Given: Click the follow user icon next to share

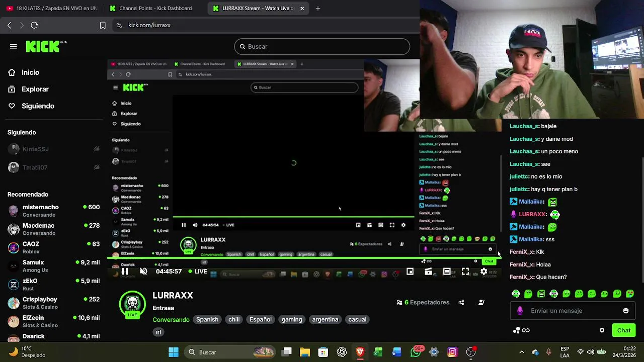Looking at the screenshot, I should pos(481,302).
